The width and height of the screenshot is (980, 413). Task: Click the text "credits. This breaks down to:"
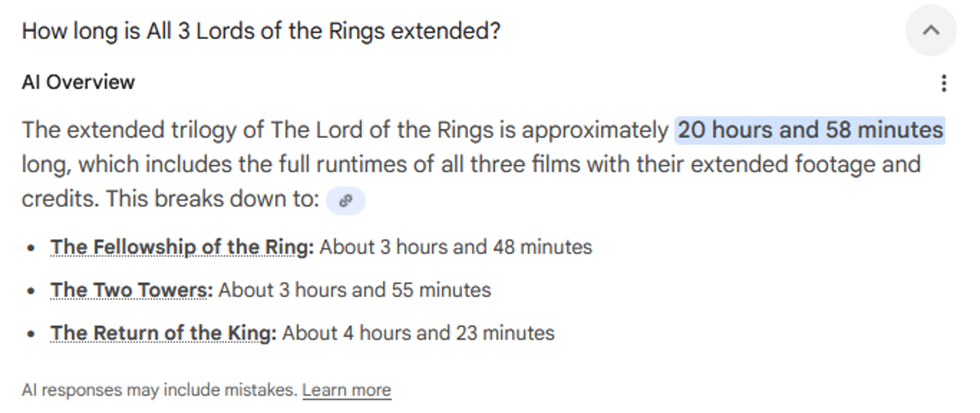170,199
